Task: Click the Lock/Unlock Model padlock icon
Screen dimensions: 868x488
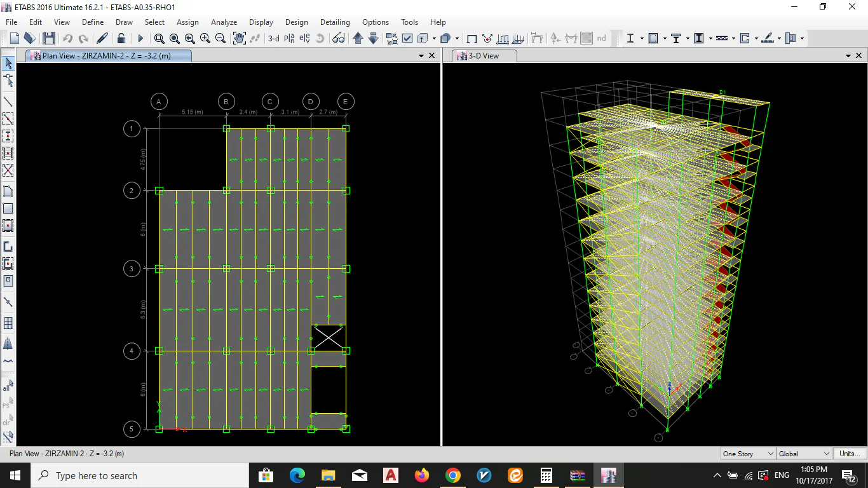Action: (121, 39)
